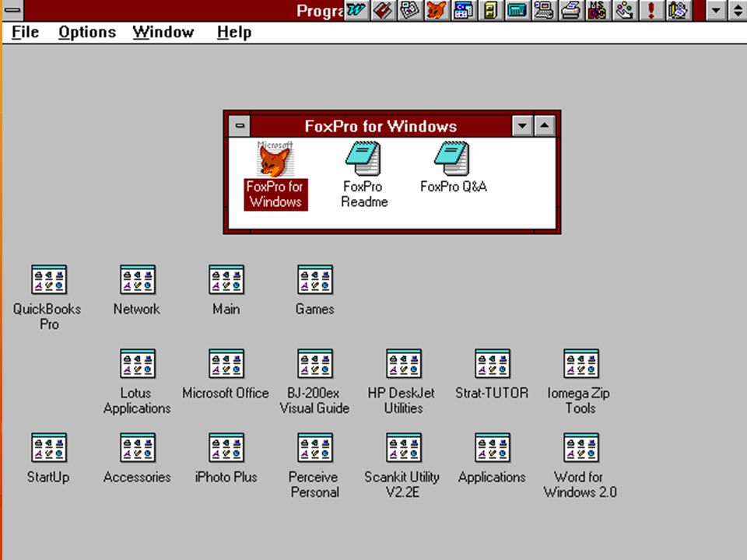The height and width of the screenshot is (560, 747).
Task: Launch the FoxPro for Windows fox icon
Action: pyautogui.click(x=275, y=159)
